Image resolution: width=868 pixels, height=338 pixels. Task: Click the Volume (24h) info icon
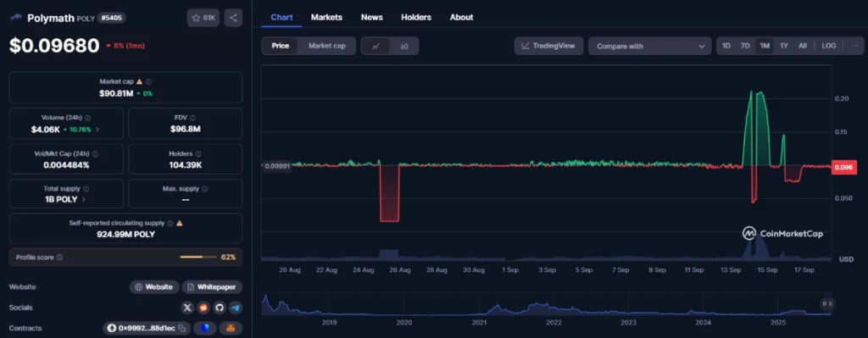pos(88,118)
